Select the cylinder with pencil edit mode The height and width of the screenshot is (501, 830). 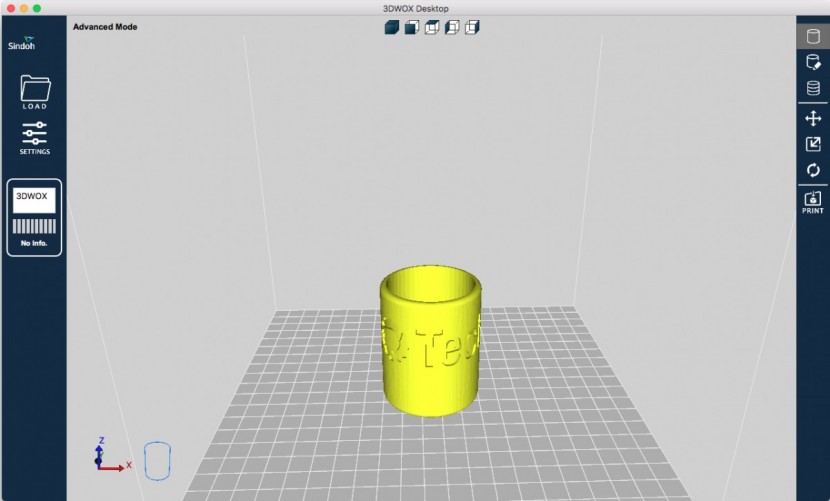(813, 62)
